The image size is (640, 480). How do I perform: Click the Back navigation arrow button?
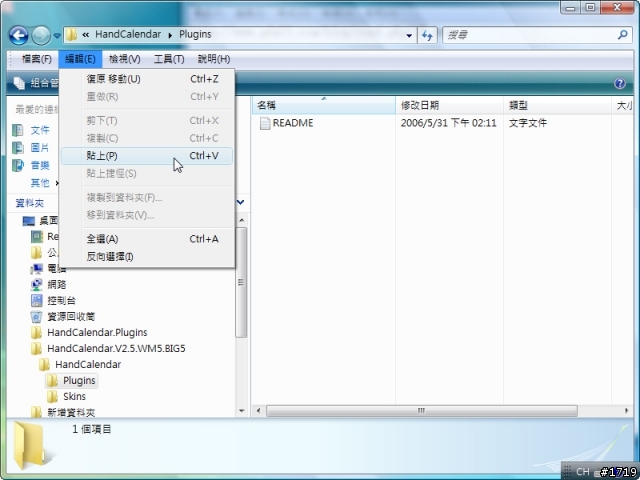click(18, 36)
